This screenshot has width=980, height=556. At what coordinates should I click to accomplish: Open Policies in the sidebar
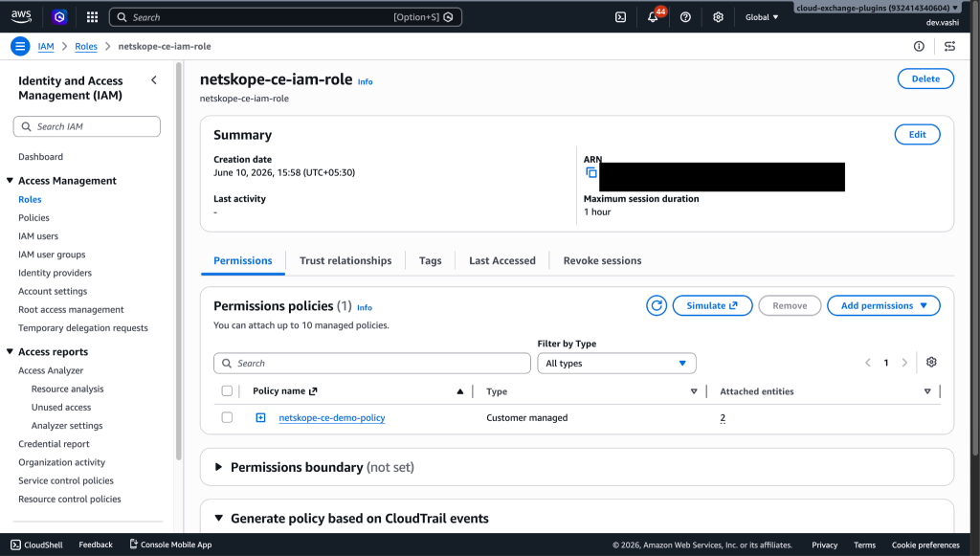click(x=33, y=217)
